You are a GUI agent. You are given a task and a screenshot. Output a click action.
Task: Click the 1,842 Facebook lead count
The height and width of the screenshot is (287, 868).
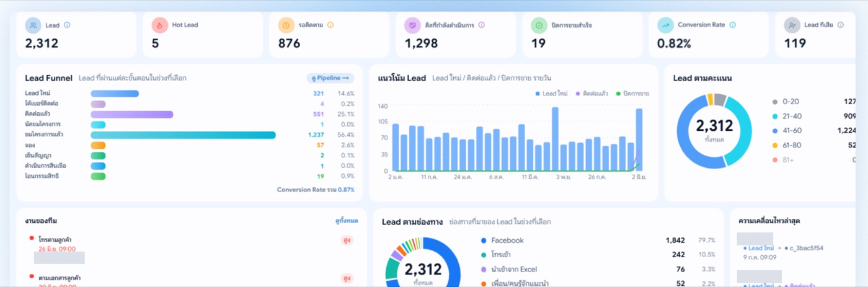click(675, 241)
